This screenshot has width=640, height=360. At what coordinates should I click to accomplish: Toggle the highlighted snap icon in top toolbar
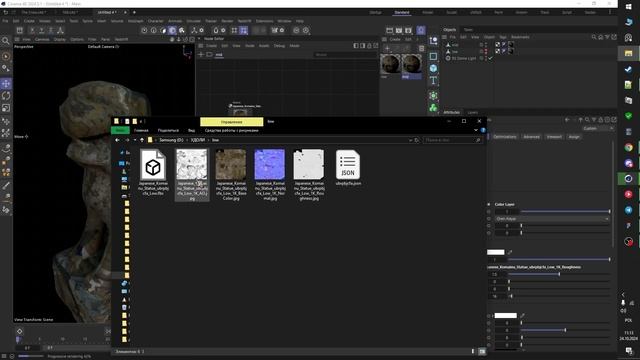244,30
